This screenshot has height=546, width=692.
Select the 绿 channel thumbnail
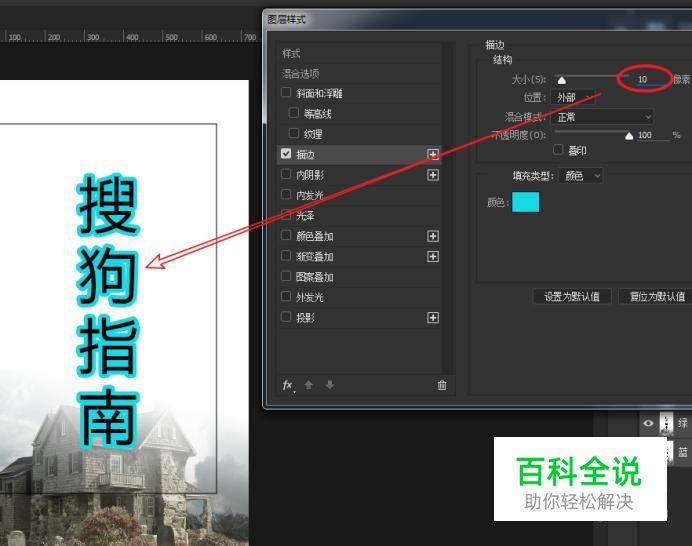(x=666, y=423)
